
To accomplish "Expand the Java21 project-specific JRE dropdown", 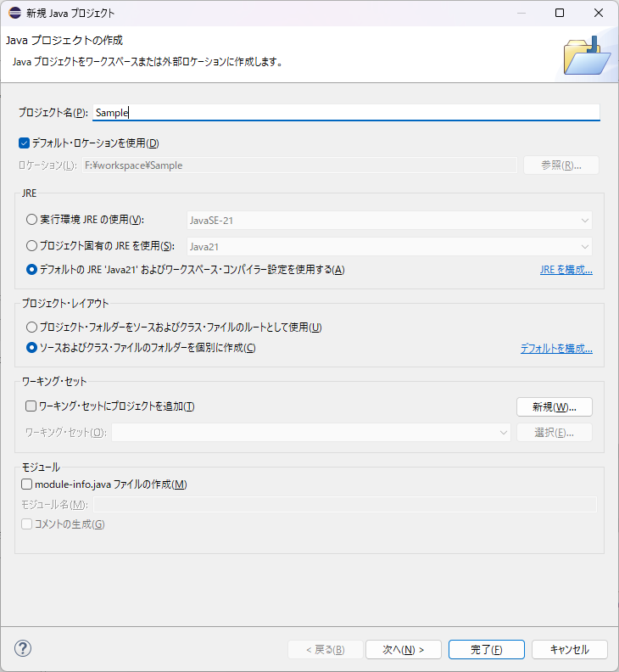I will (389, 247).
